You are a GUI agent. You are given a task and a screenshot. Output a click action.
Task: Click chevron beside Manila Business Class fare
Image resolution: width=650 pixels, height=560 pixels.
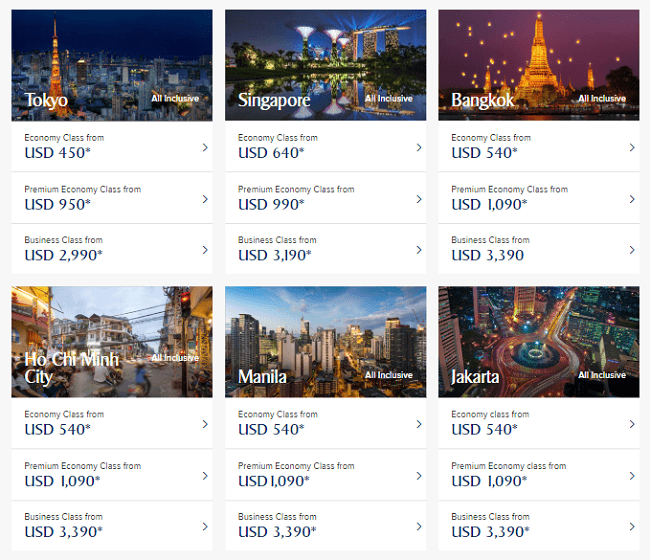(x=419, y=526)
